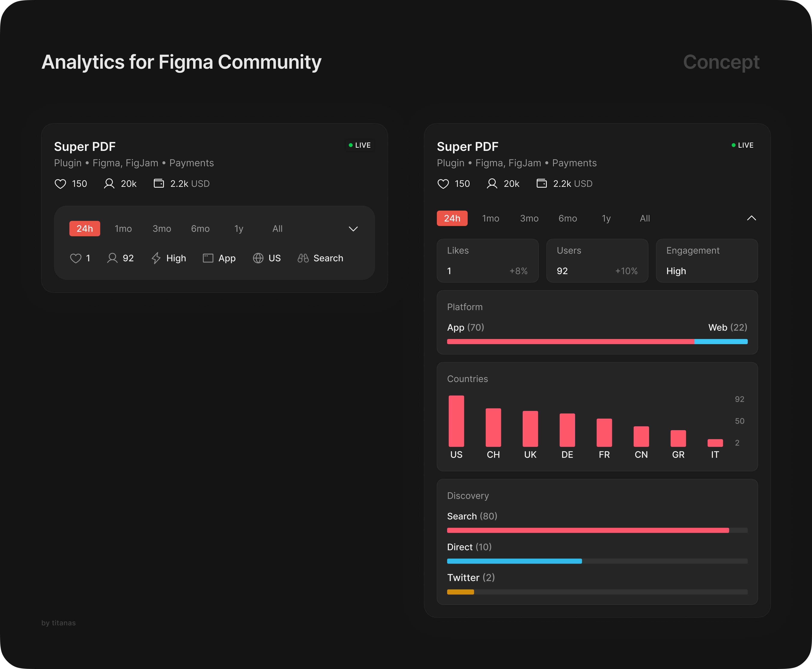The height and width of the screenshot is (669, 812).
Task: Click 2.2k USD revenue text in left card
Action: tap(190, 184)
